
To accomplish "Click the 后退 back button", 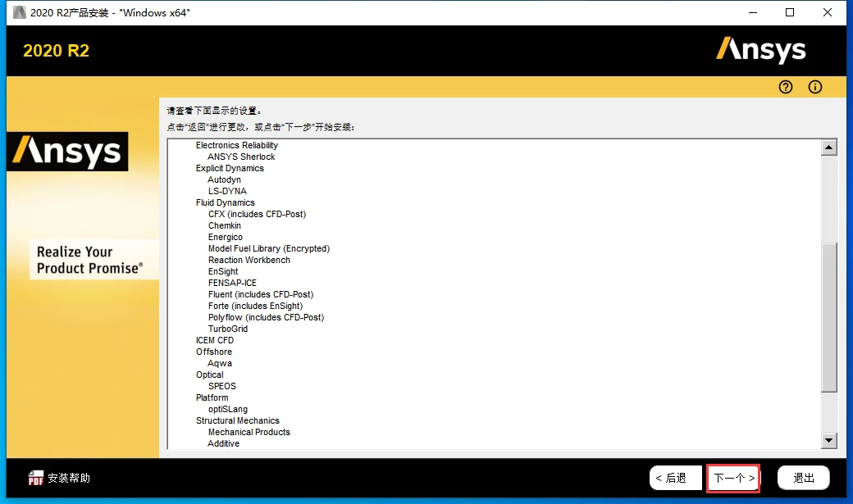I will tap(676, 478).
